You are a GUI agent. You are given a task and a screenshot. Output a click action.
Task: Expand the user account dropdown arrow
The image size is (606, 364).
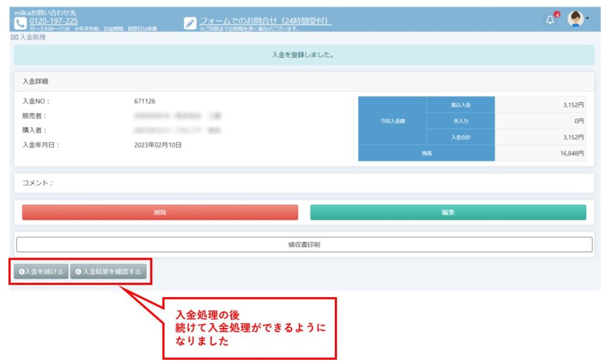(x=587, y=20)
